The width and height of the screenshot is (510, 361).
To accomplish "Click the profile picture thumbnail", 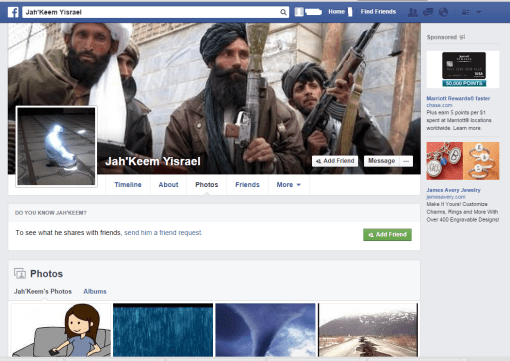I will click(56, 146).
